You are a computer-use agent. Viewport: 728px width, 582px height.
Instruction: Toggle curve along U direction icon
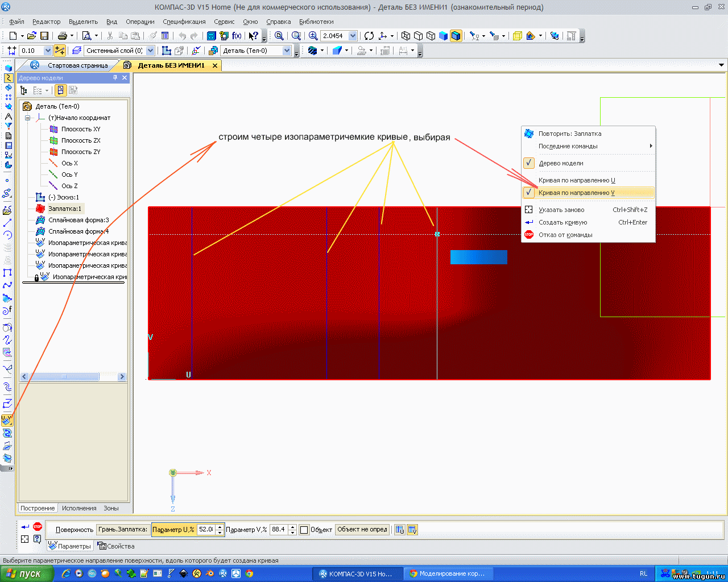click(400, 530)
